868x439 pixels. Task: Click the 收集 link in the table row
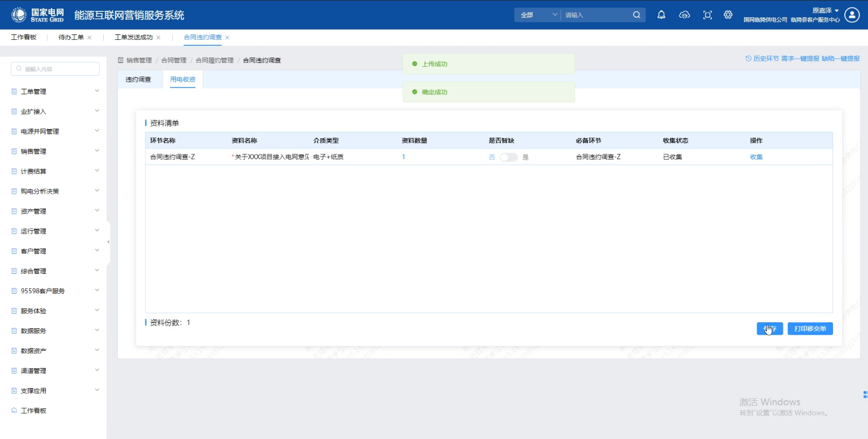coord(756,157)
